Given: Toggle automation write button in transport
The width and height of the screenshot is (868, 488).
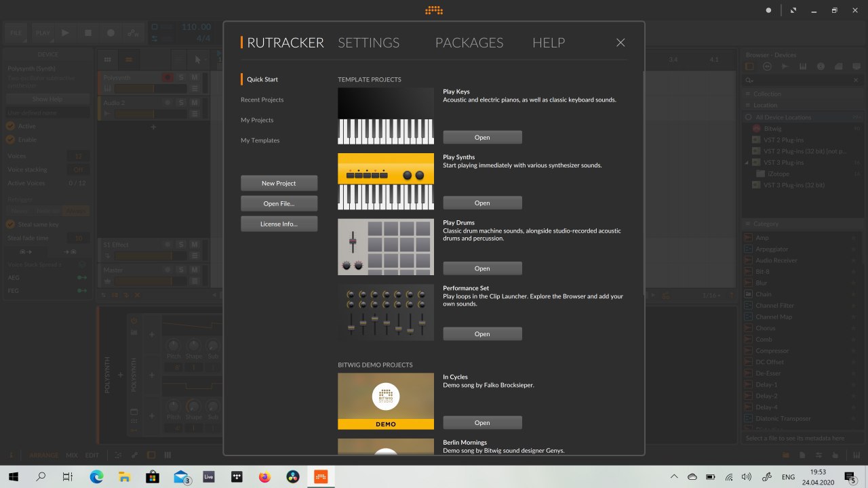Looking at the screenshot, I should point(133,33).
